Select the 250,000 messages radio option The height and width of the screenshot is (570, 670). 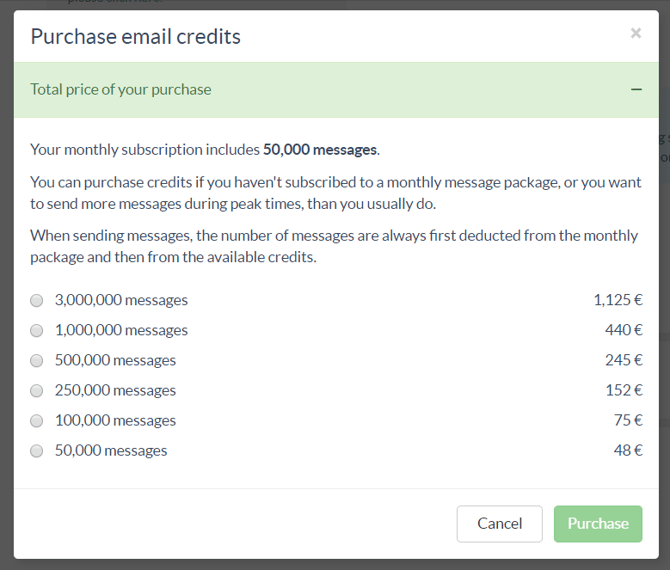tap(37, 390)
